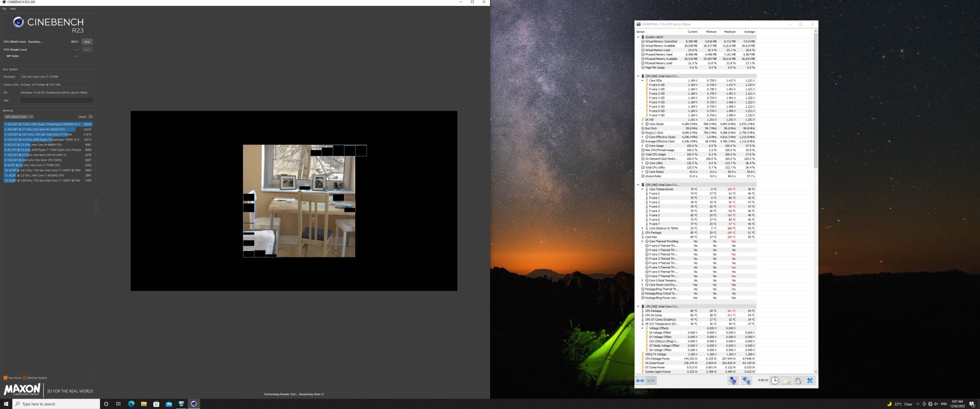The image size is (980, 409).
Task: Open Microsoft Edge from the taskbar
Action: coord(131,404)
